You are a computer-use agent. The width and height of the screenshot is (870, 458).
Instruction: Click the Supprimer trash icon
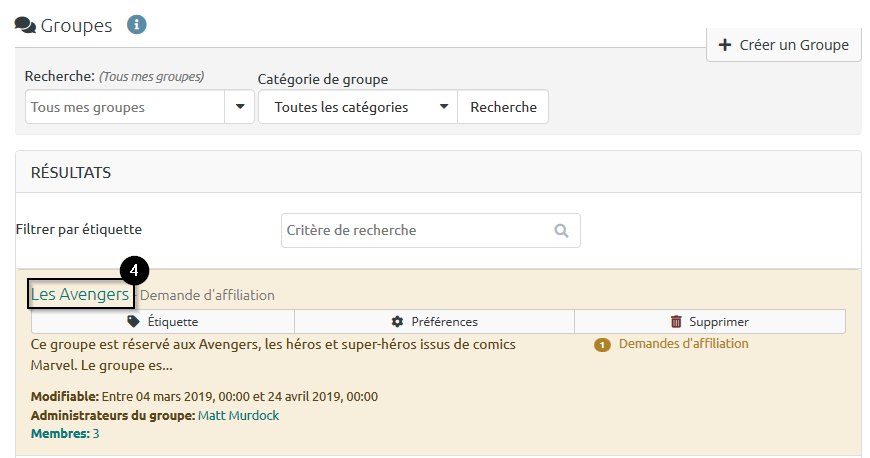(x=676, y=322)
